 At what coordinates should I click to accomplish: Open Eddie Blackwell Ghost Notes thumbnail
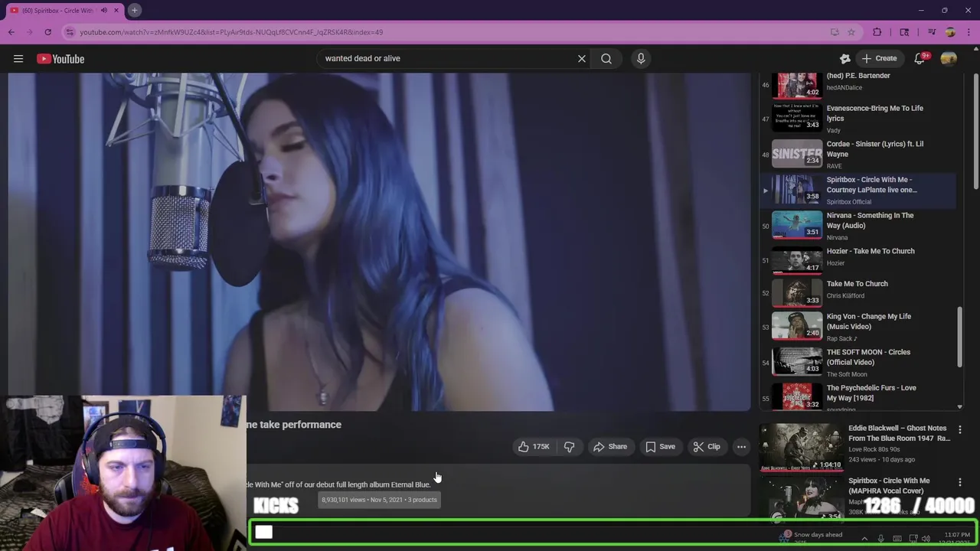point(802,446)
